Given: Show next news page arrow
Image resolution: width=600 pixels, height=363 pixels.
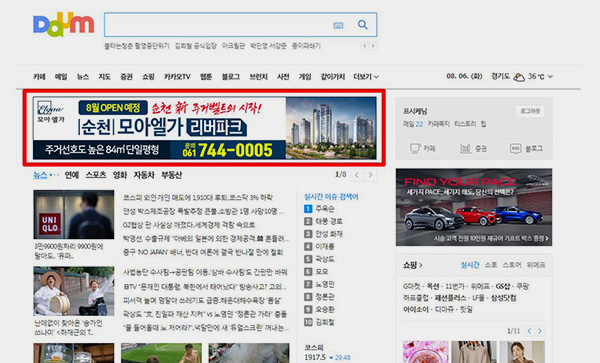Looking at the screenshot, I should point(370,175).
